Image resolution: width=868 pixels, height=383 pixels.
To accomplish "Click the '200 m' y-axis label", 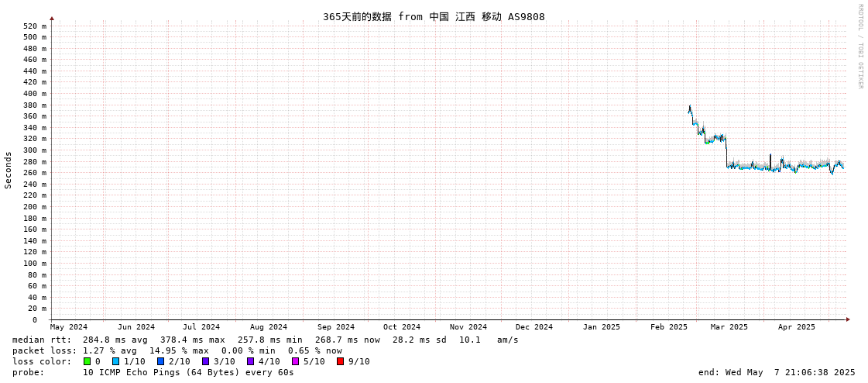I will [36, 207].
